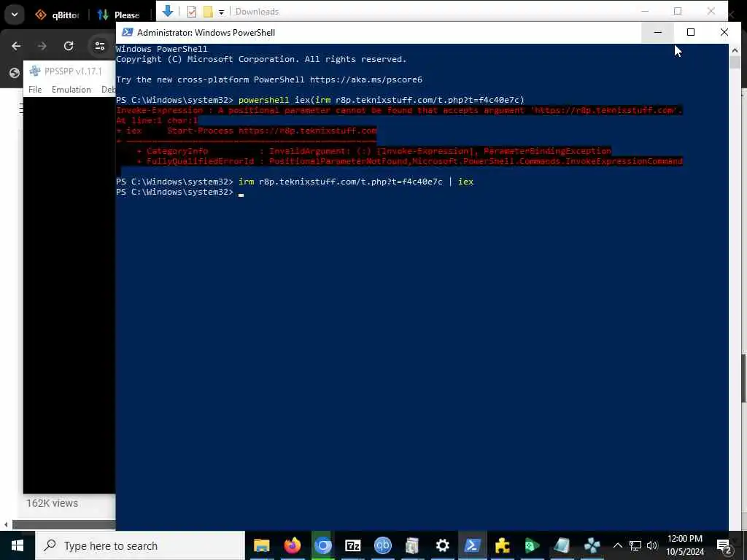Viewport: 747px width, 560px height.
Task: Click the PPSSPP window title icon
Action: click(x=35, y=71)
